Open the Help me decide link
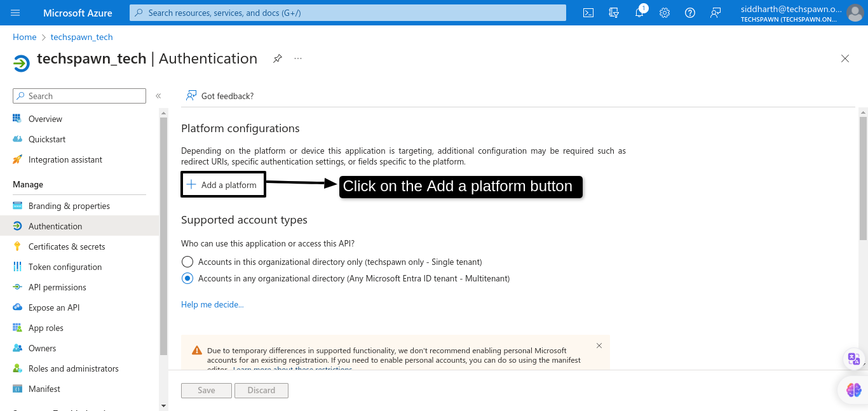Screen dimensions: 868x411 (212, 304)
